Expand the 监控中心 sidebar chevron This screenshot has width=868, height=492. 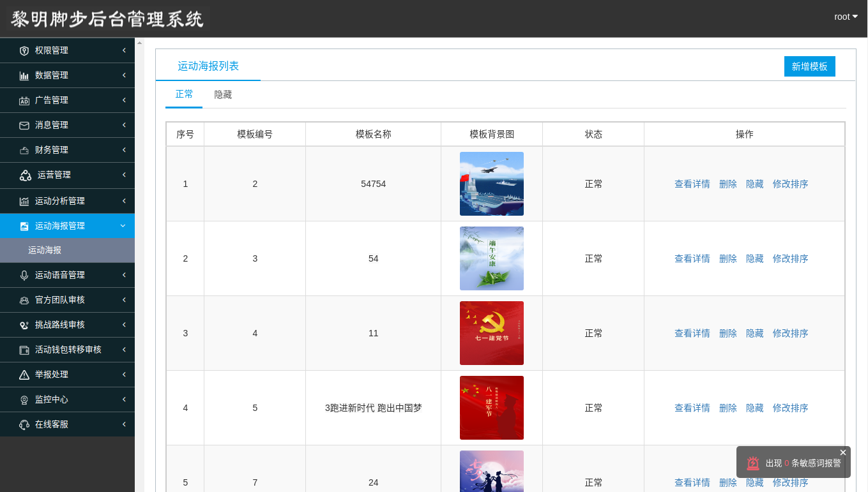[124, 399]
